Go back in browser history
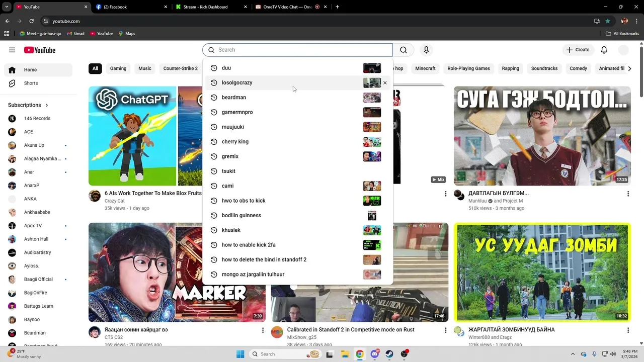This screenshot has width=644, height=362. 7,21
